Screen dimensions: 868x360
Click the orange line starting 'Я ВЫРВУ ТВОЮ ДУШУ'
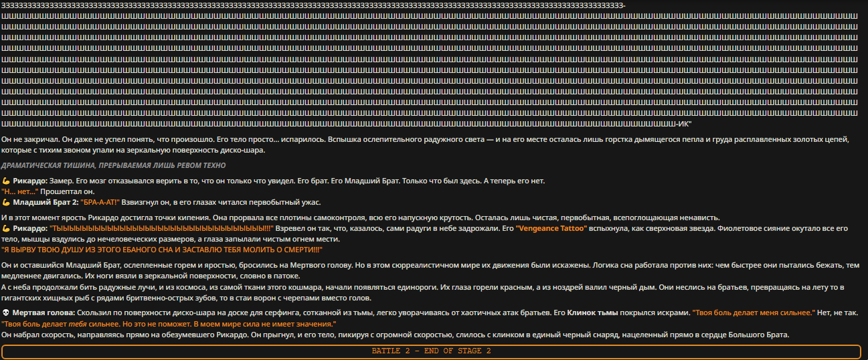click(x=163, y=250)
